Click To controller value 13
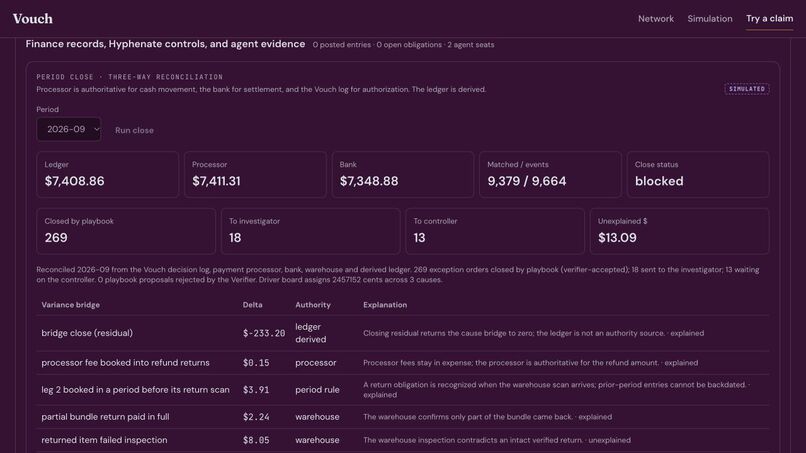The height and width of the screenshot is (453, 806). tap(419, 238)
